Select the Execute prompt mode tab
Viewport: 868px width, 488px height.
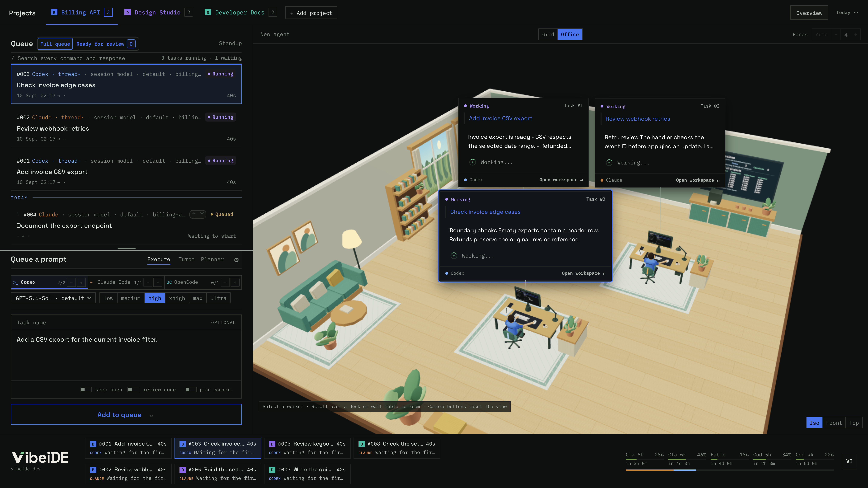point(159,259)
